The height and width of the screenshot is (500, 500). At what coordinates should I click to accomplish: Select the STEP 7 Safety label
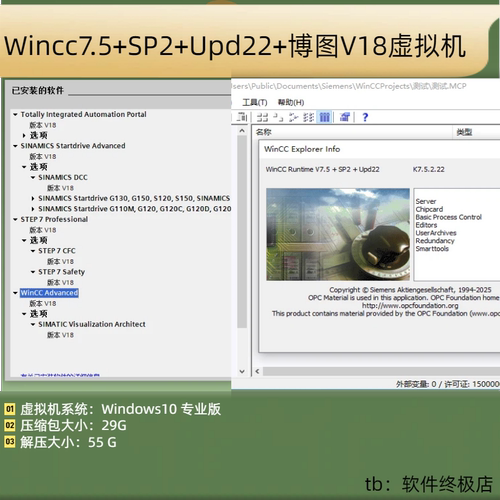(61, 272)
